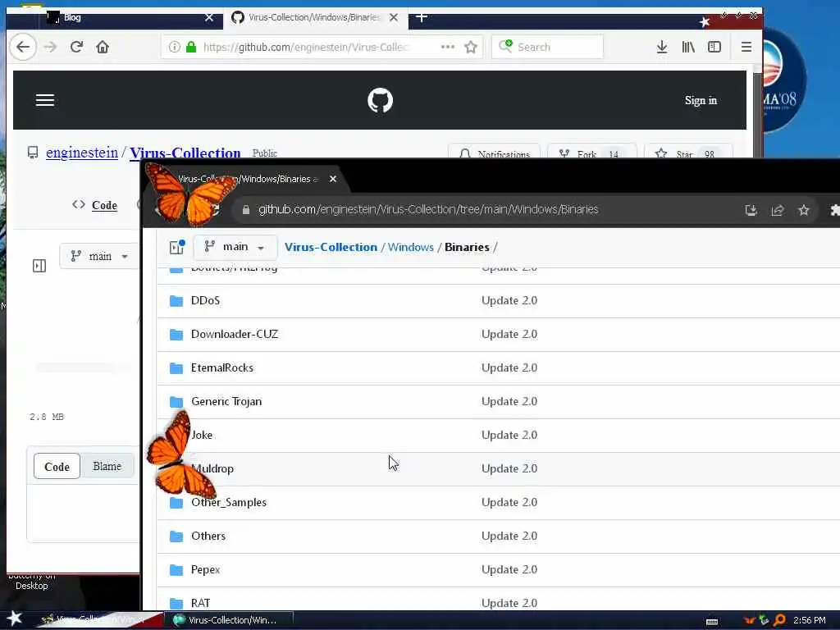
Task: Open Other_Samples folder
Action: tap(229, 503)
